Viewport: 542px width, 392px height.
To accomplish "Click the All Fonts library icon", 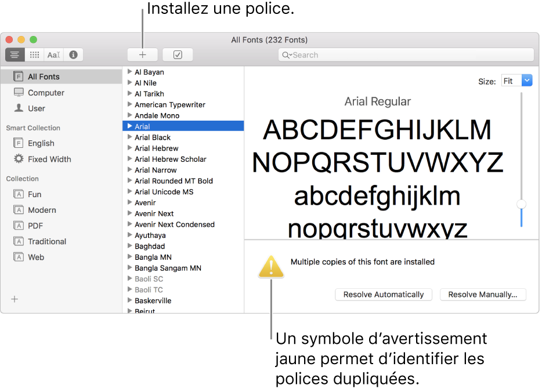I will pyautogui.click(x=19, y=77).
